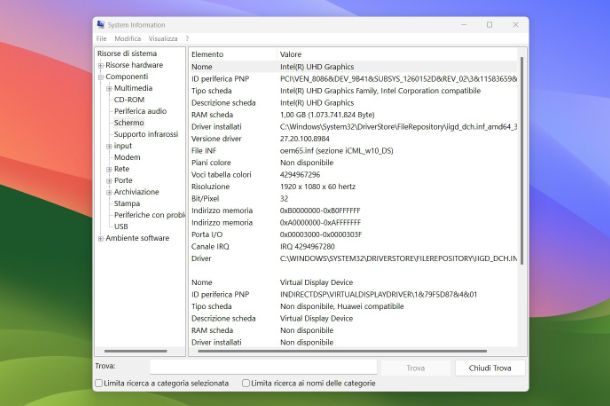Select Periferica audio tree item
The width and height of the screenshot is (610, 406).
(140, 111)
